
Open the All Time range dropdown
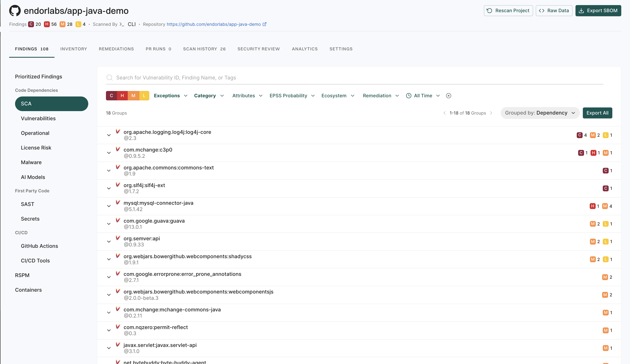(423, 96)
